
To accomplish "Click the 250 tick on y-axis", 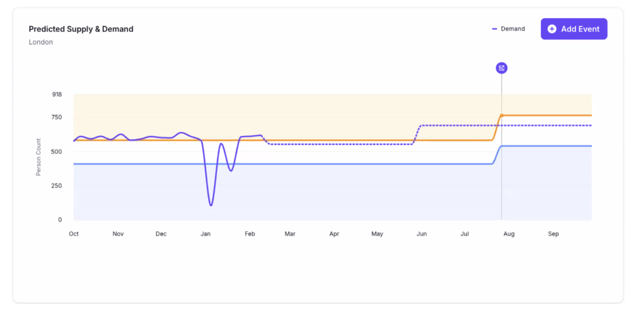I will (x=56, y=186).
